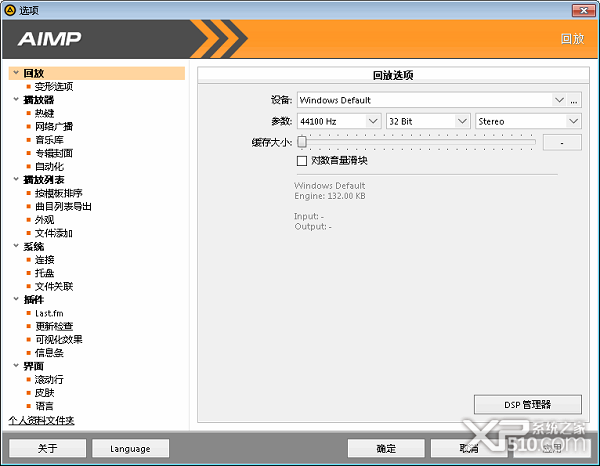Open the 语言 settings page
This screenshot has height=466, width=600.
point(44,406)
